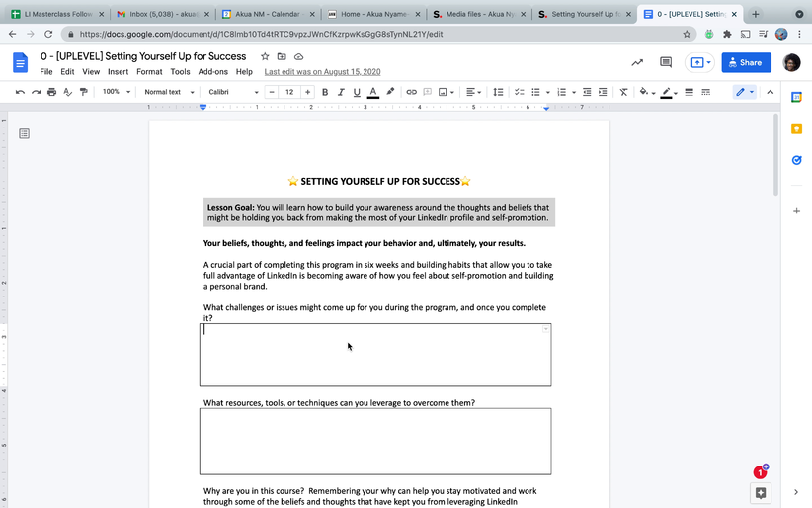The width and height of the screenshot is (812, 508).
Task: Open table border color picker
Action: point(669,92)
